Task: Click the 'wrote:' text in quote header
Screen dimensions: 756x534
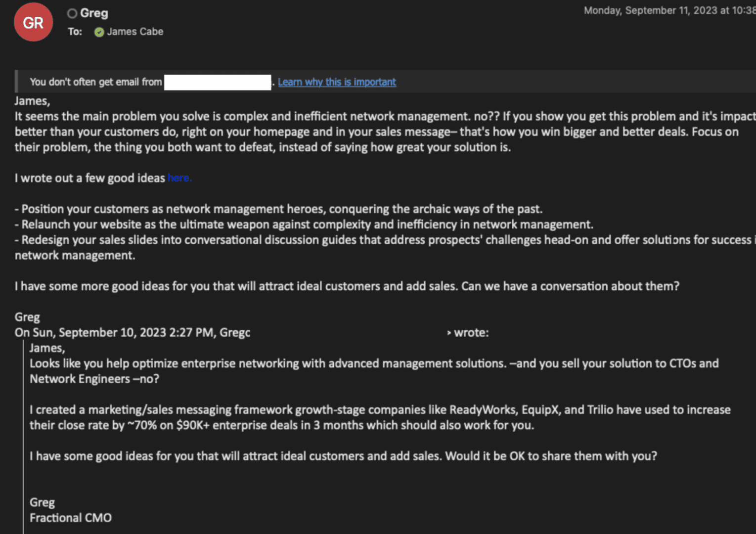Action: click(x=471, y=333)
